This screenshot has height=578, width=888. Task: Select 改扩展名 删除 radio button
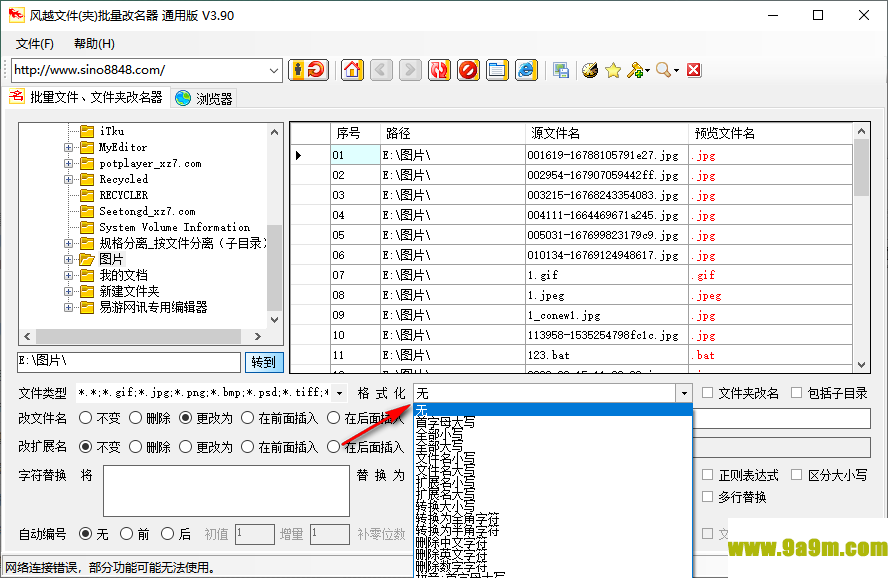tap(135, 447)
